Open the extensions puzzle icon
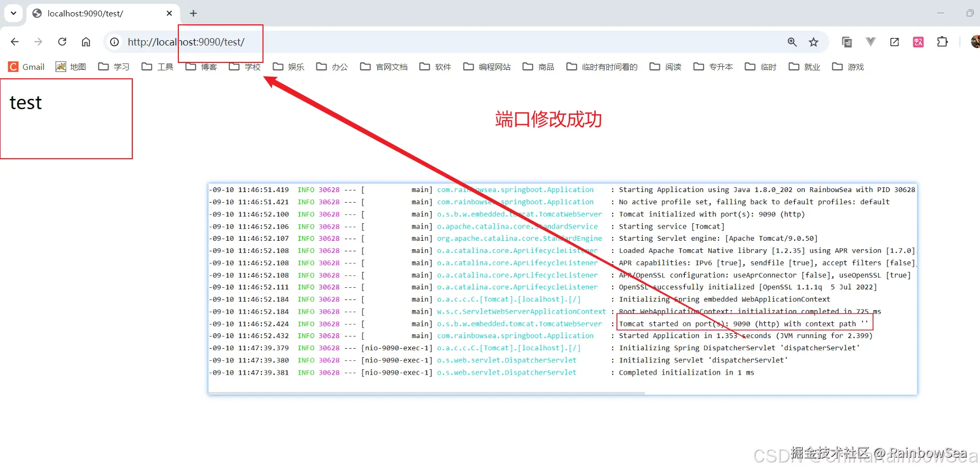980x473 pixels. [x=942, y=41]
